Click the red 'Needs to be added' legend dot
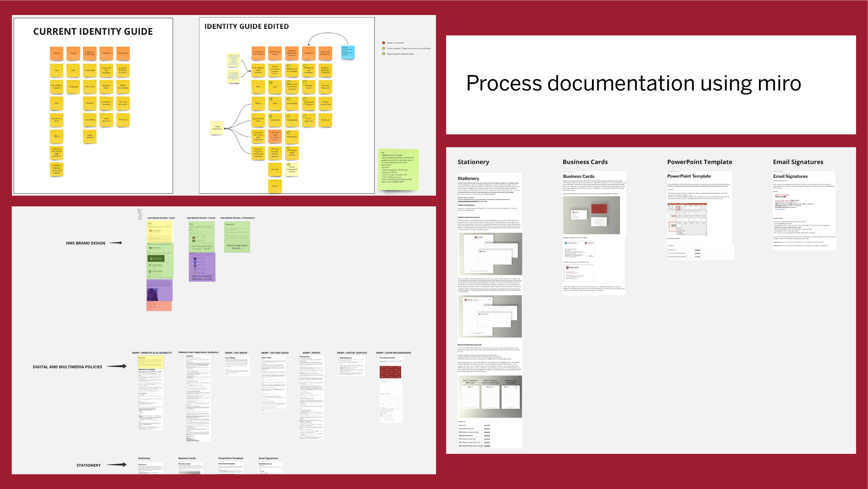Viewport: 868px width, 489px height. click(384, 43)
